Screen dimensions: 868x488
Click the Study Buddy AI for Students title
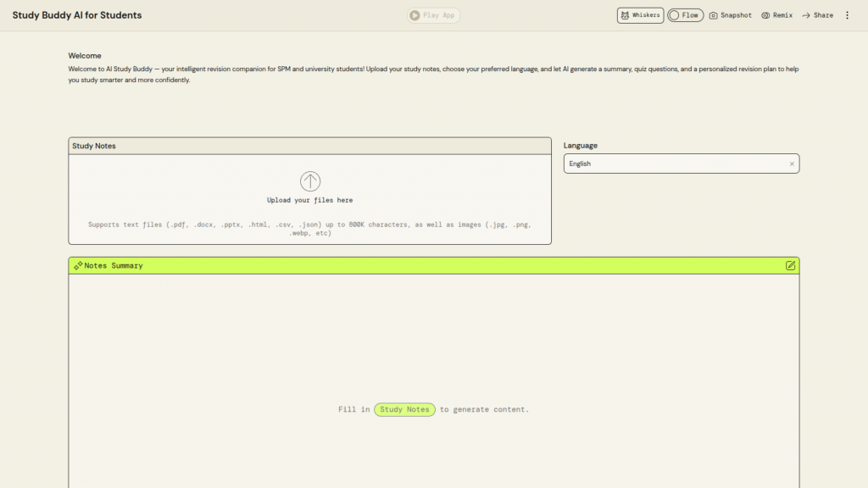click(77, 15)
